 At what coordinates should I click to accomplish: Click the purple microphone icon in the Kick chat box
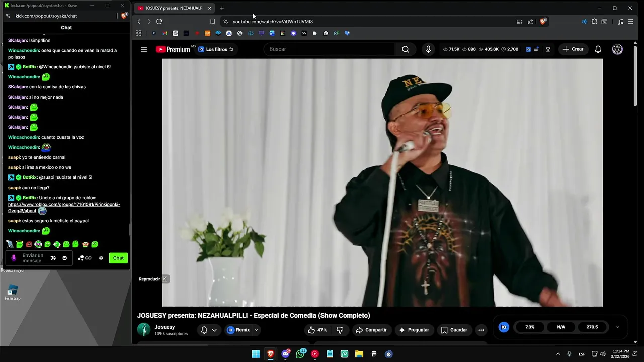click(14, 258)
